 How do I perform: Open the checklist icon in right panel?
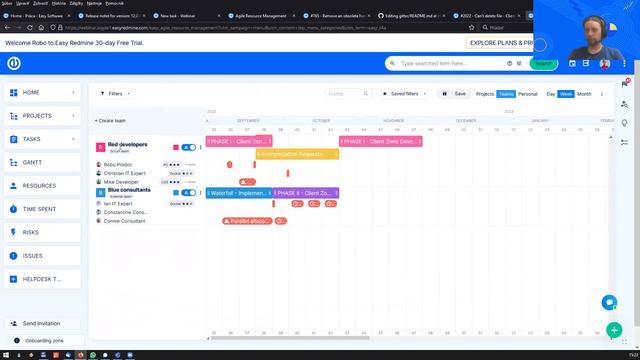pos(624,142)
